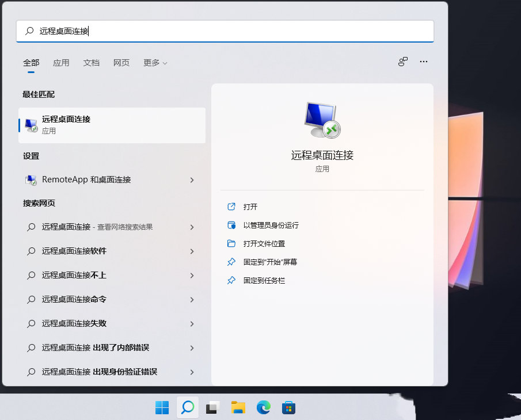This screenshot has height=420, width=521.
Task: Click the search feedback/account icon
Action: coord(403,62)
